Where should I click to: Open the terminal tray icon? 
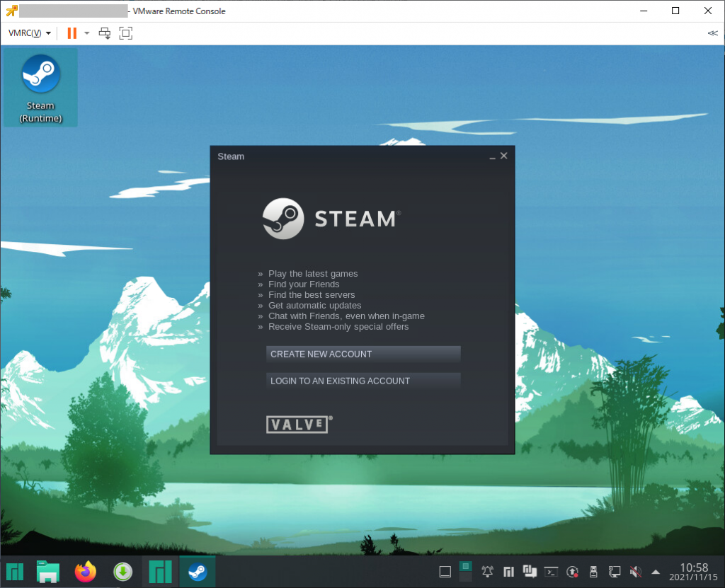click(551, 572)
